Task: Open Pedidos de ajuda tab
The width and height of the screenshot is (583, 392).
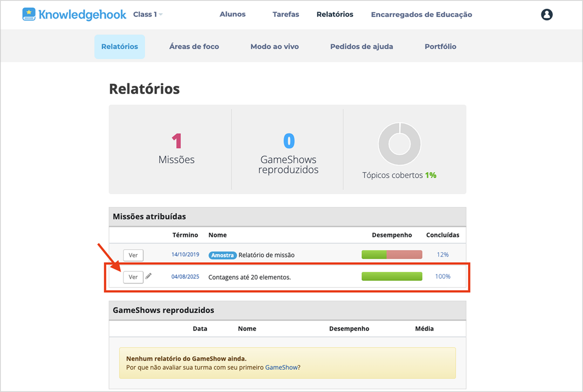Action: point(361,47)
